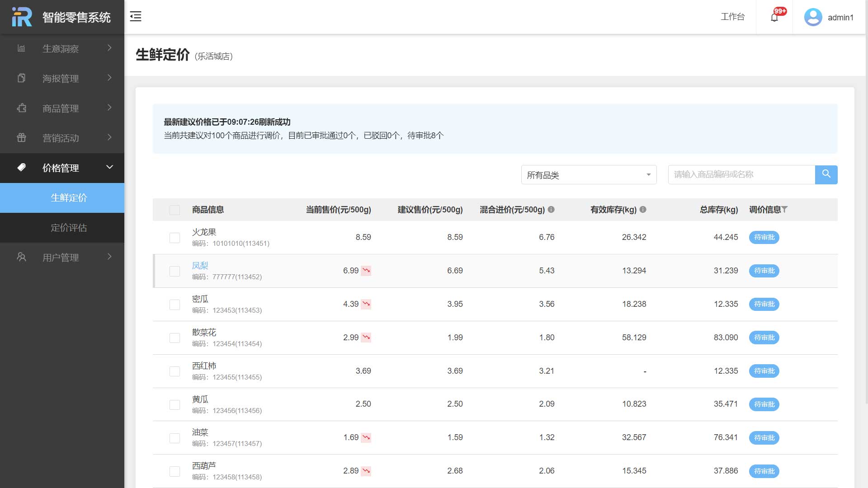Click info icon next to 混合进价 header
Screen dimensions: 868x488
click(551, 209)
